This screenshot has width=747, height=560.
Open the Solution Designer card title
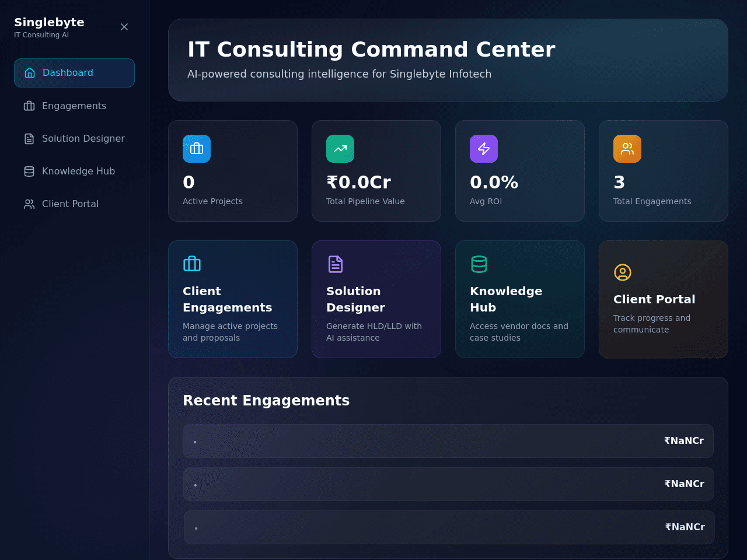355,299
